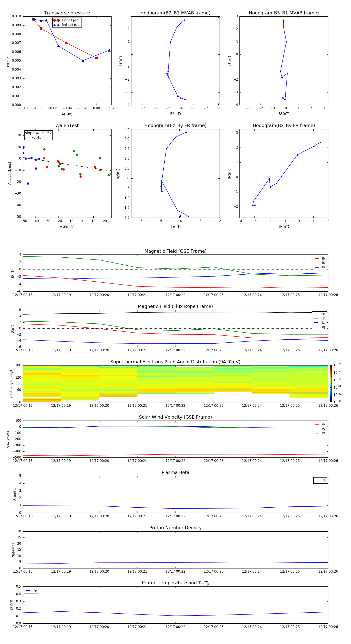The image size is (351, 644).
Task: Click '12/17 00:22' tick under GSE magnetic field
Action: (x=175, y=295)
